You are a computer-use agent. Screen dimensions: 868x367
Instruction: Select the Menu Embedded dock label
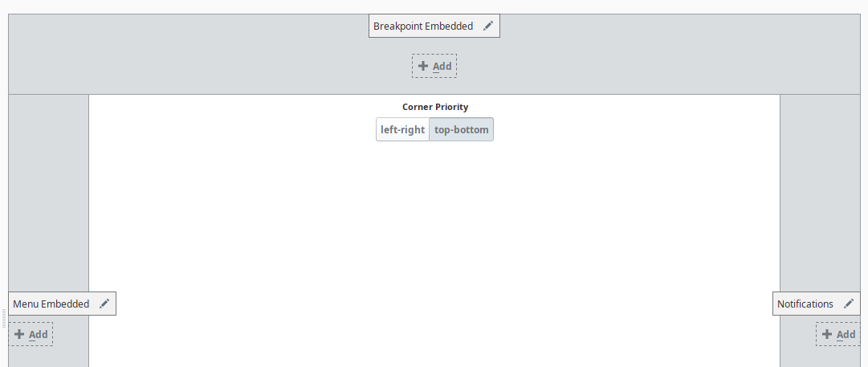(51, 304)
